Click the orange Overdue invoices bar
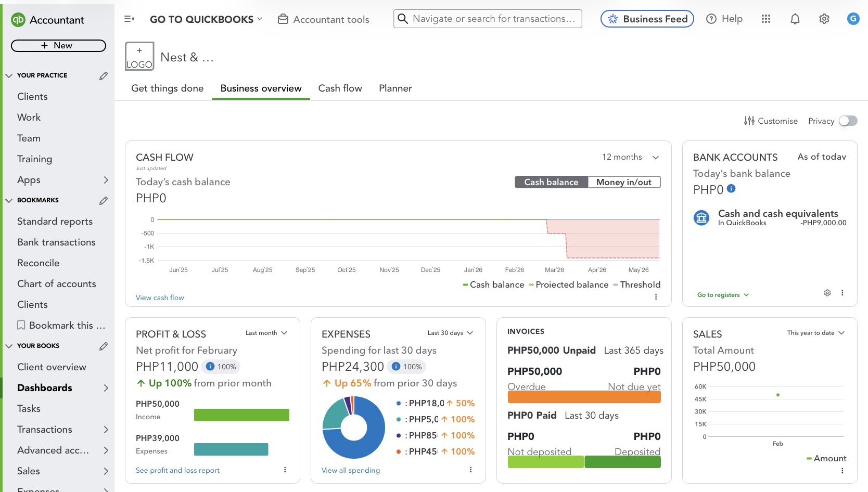868x492 pixels. [x=584, y=397]
